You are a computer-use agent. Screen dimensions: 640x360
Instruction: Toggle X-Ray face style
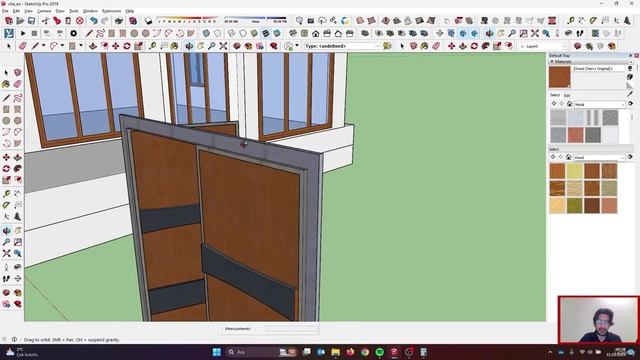(x=206, y=33)
